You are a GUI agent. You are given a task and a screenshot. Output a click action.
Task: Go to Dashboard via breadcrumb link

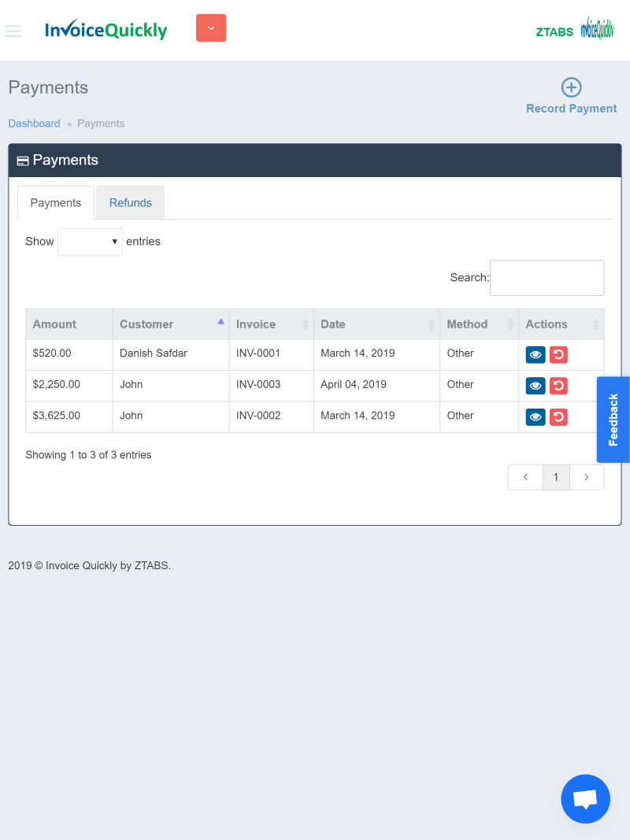tap(34, 124)
